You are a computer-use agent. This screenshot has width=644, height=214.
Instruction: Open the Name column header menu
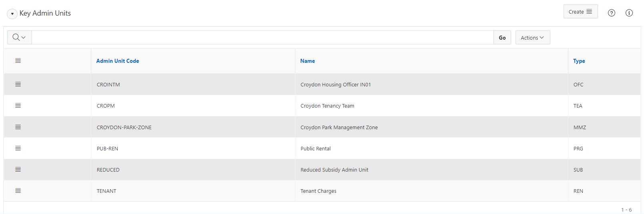(x=307, y=61)
